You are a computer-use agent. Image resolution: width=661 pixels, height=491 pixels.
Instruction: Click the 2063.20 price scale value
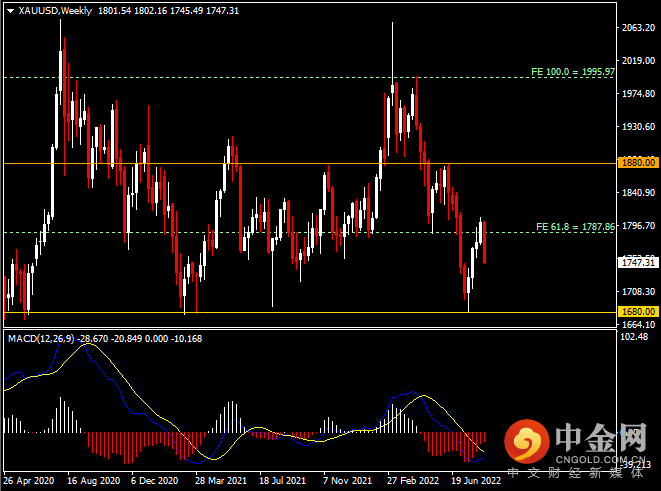pos(638,27)
